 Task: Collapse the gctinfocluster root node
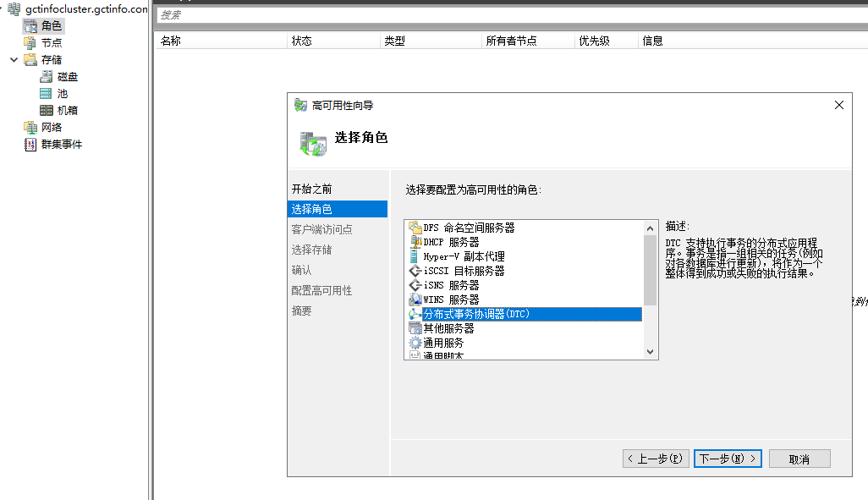[2, 9]
